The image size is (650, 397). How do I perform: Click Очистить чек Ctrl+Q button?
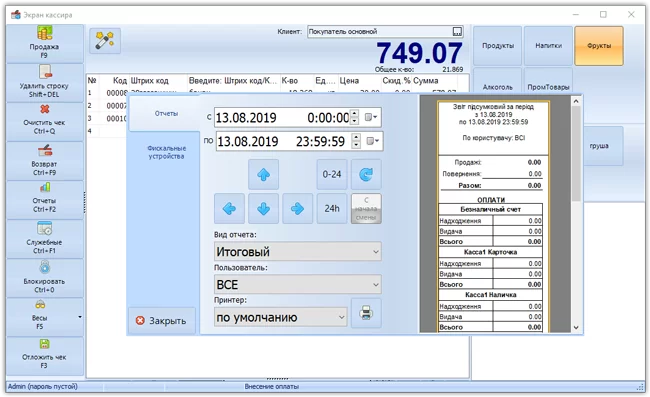click(45, 121)
